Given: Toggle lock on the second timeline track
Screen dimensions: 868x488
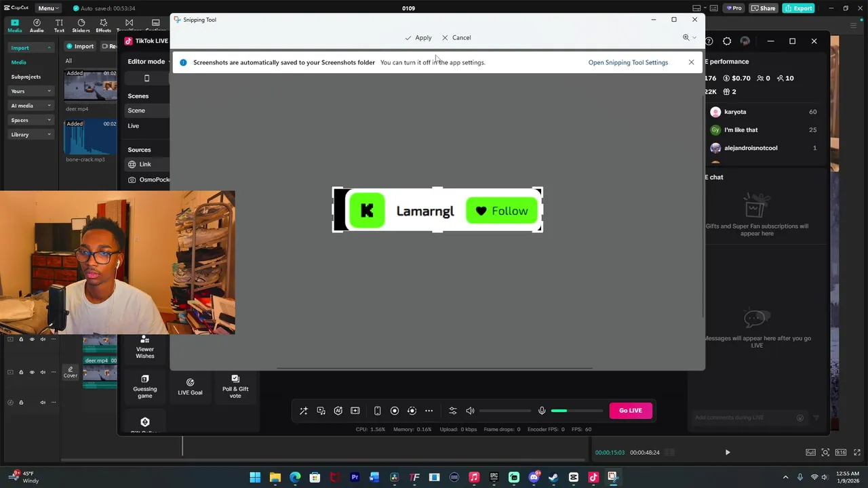Looking at the screenshot, I should [21, 372].
